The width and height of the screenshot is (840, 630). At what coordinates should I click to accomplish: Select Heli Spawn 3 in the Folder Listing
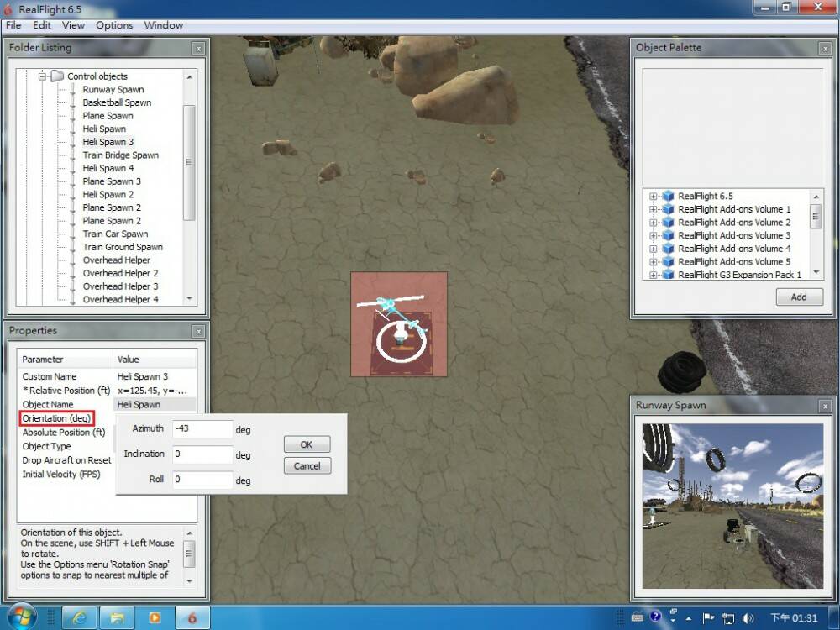tap(108, 142)
